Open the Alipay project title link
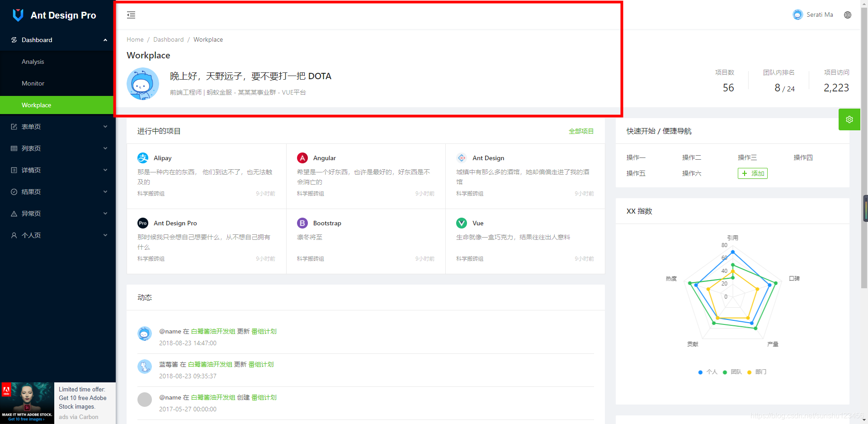This screenshot has height=424, width=868. 162,158
